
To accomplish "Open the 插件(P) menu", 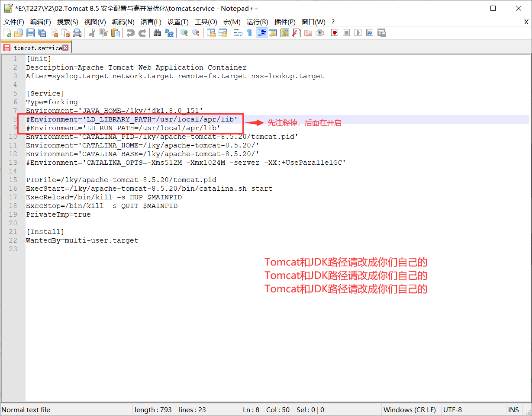I will 285,22.
